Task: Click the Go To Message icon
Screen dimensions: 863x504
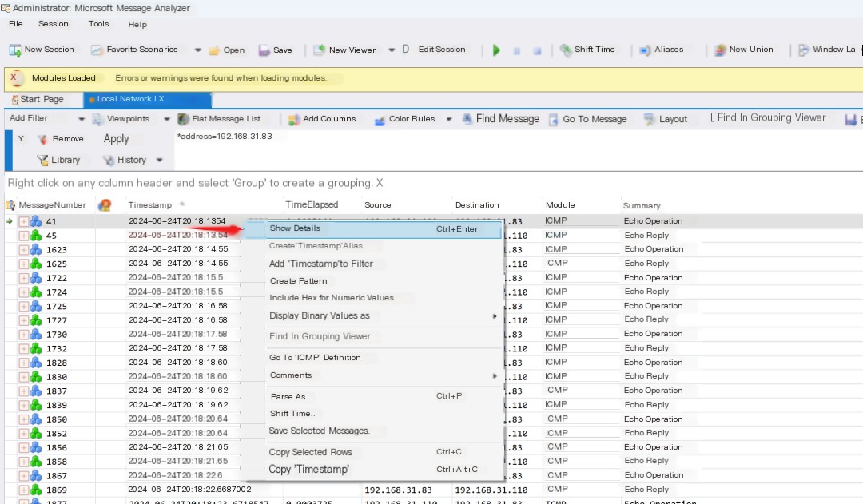Action: click(553, 119)
